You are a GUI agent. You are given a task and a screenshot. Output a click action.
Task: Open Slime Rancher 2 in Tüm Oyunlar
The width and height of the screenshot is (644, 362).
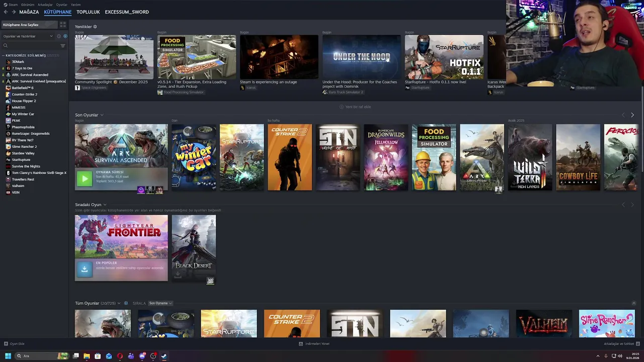pyautogui.click(x=606, y=323)
